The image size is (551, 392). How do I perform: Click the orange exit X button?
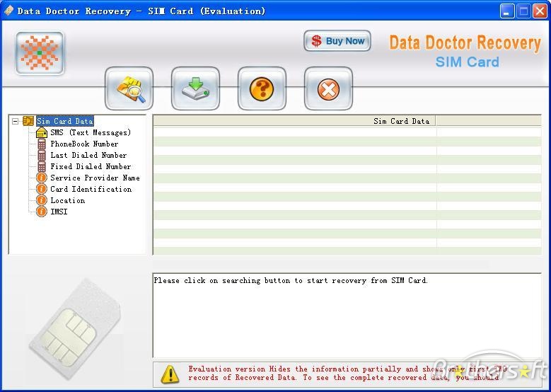(328, 88)
